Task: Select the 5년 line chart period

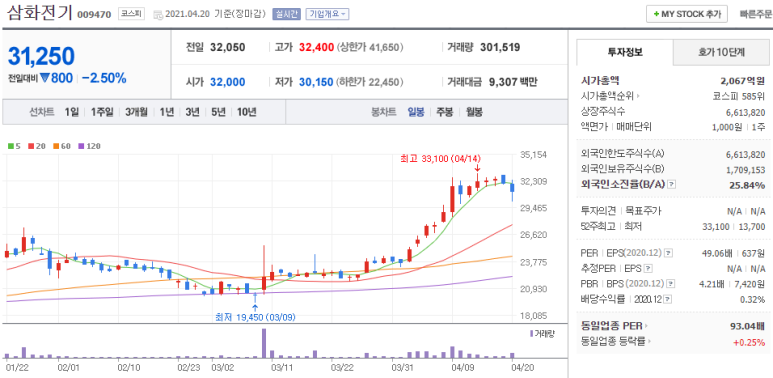Action: [218, 112]
